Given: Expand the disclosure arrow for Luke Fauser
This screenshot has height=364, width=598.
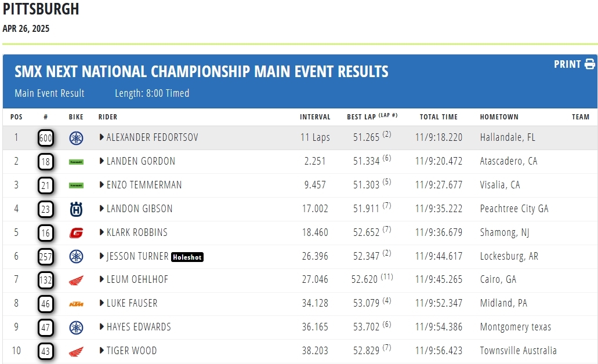Looking at the screenshot, I should [x=102, y=304].
